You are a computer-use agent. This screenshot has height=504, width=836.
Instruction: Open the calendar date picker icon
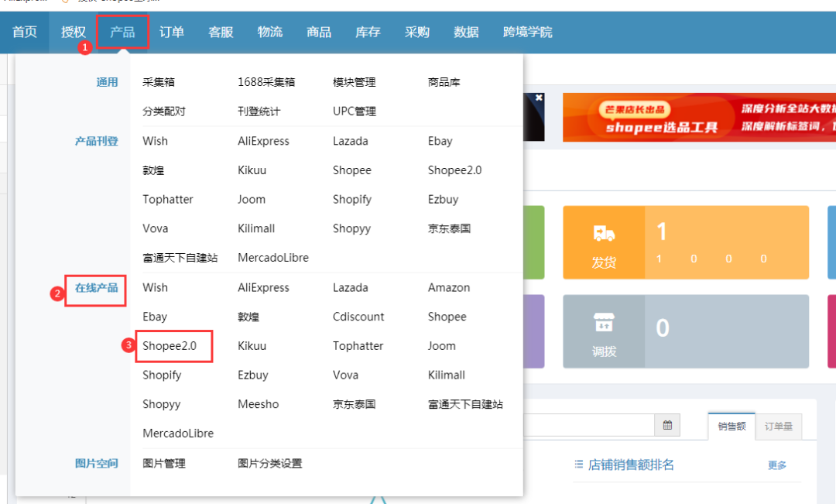pyautogui.click(x=666, y=425)
